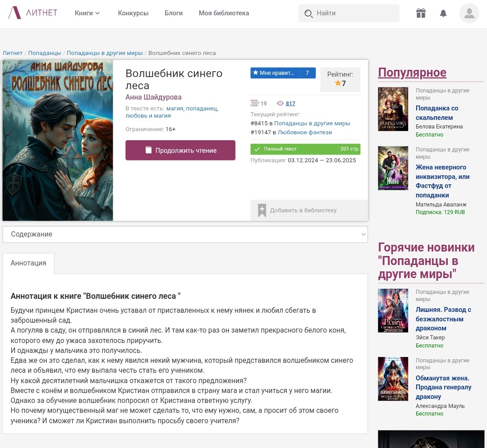This screenshot has width=487, height=448.
Task: Click the Волшебник синего леса book cover
Action: [58, 140]
